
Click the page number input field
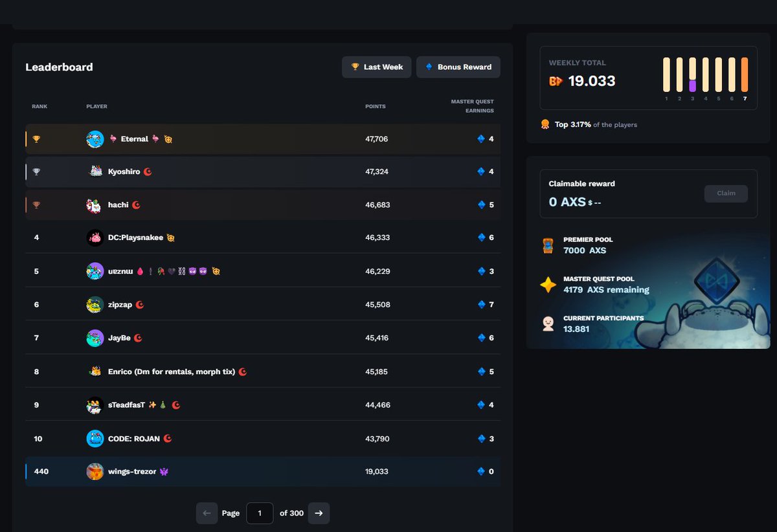[259, 513]
